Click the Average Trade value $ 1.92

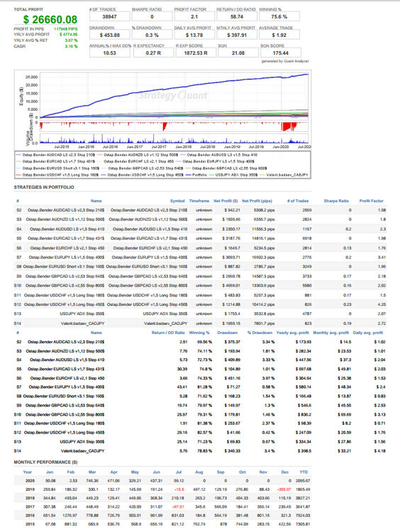[x=279, y=35]
